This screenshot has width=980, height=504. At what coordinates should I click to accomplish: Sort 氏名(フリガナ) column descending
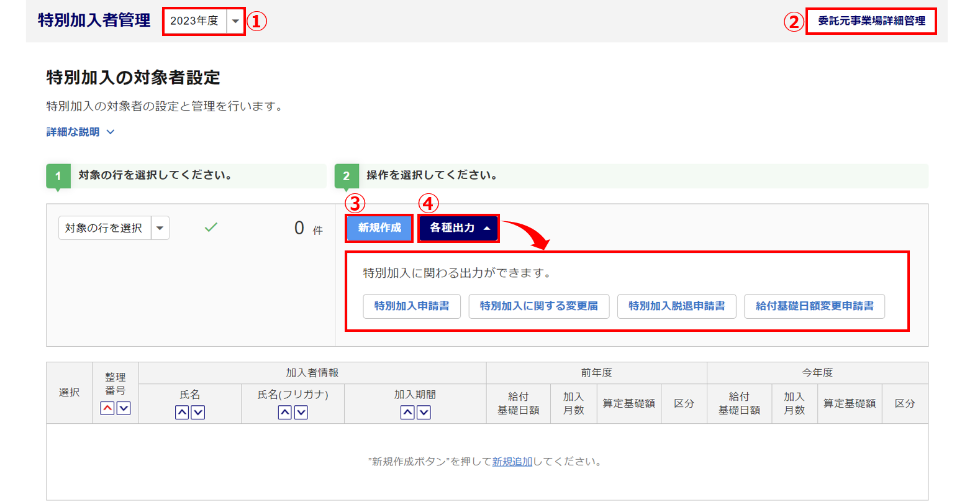tap(301, 412)
